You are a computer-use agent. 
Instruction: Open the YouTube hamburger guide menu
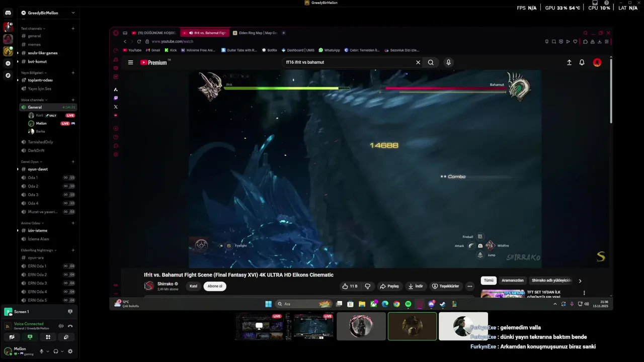pos(130,62)
